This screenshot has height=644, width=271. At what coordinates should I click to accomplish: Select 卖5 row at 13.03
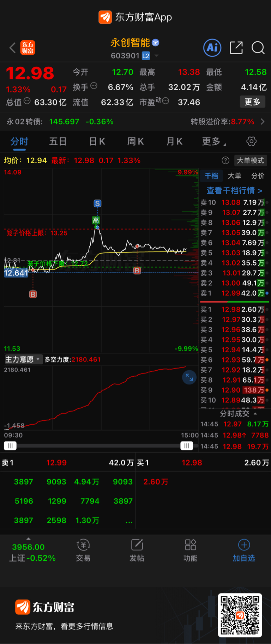pos(235,253)
